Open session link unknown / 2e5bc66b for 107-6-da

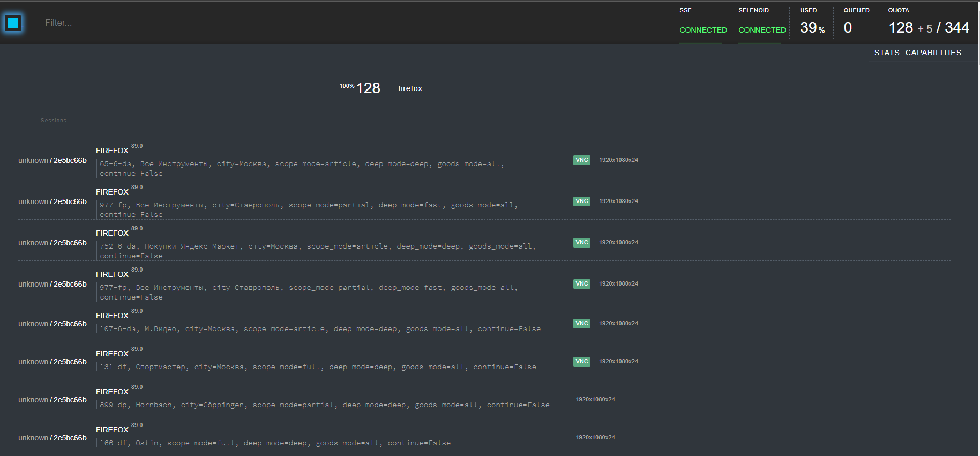pyautogui.click(x=53, y=324)
